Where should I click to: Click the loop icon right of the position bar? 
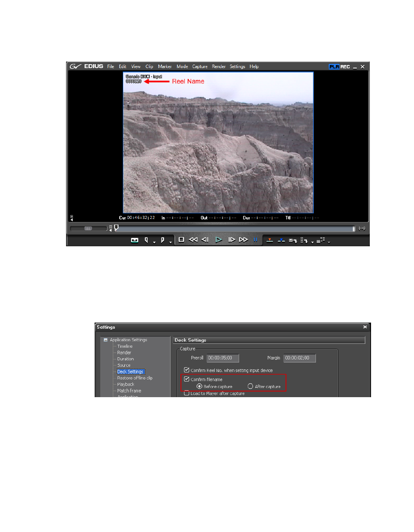[362, 228]
